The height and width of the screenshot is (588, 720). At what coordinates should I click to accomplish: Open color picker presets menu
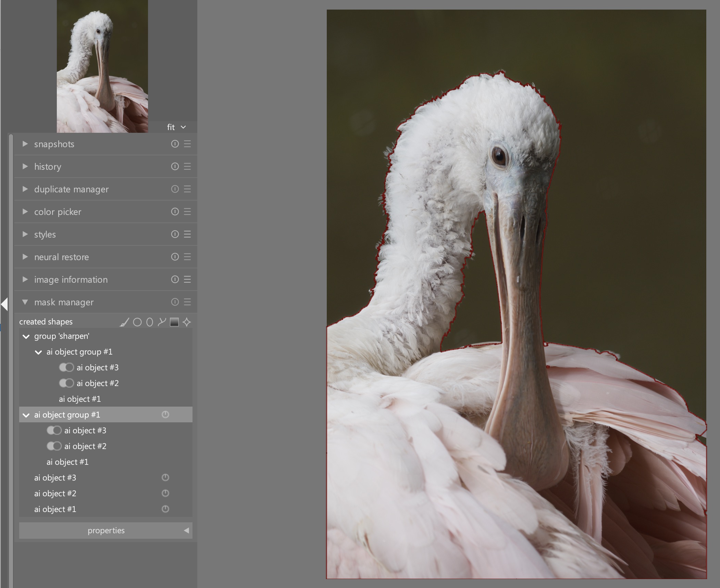click(187, 212)
